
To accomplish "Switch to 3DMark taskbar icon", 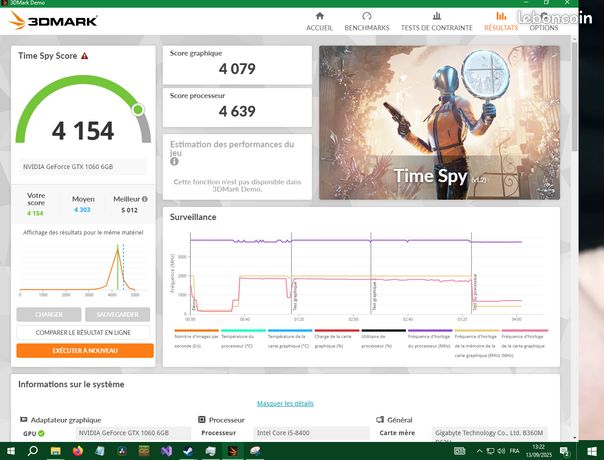I will tap(233, 451).
